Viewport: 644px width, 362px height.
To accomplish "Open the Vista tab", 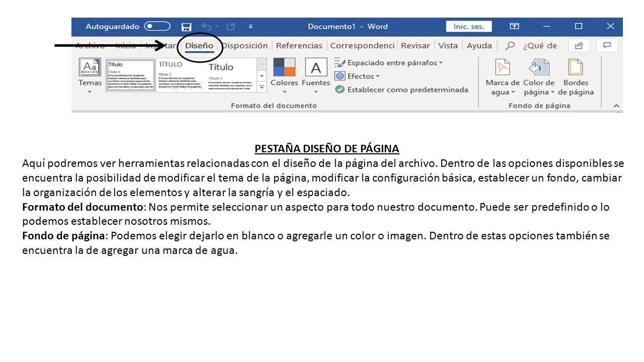I will 448,46.
